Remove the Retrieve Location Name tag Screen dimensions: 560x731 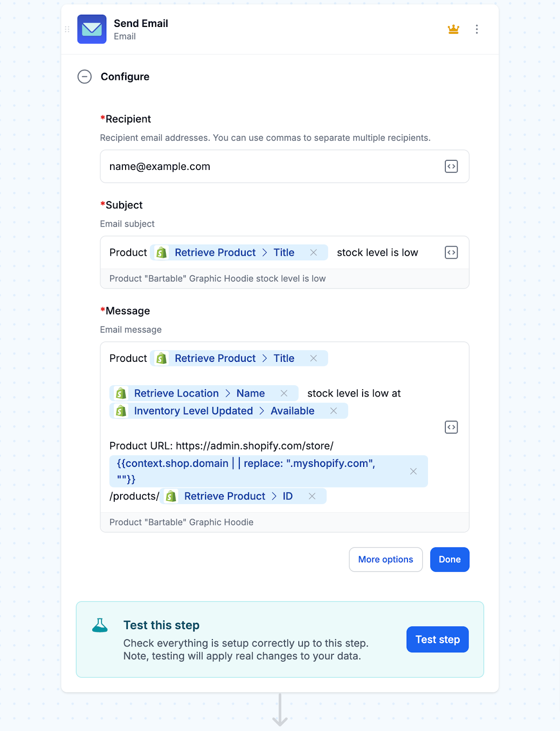[x=284, y=393]
